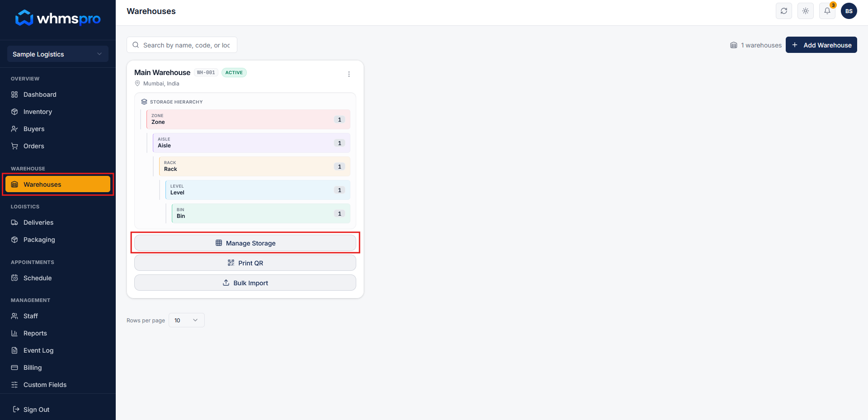Click Print QR button
Viewport: 868px width, 420px height.
pyautogui.click(x=245, y=263)
